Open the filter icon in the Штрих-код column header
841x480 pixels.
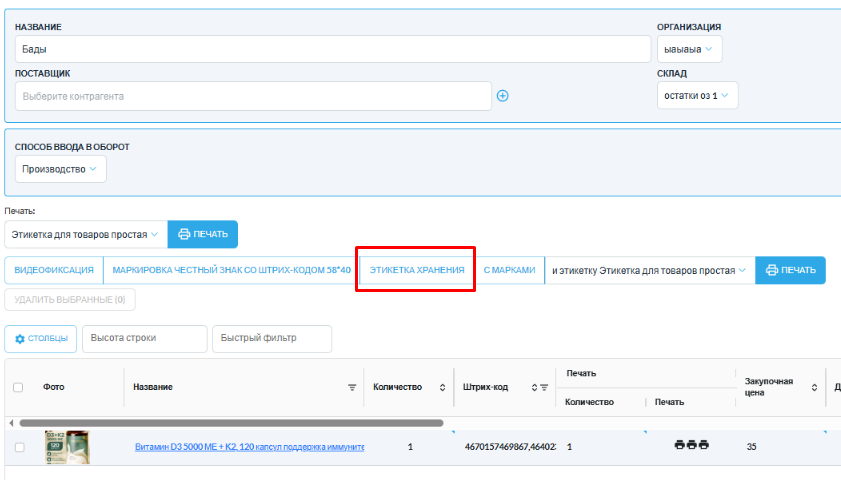click(x=544, y=387)
